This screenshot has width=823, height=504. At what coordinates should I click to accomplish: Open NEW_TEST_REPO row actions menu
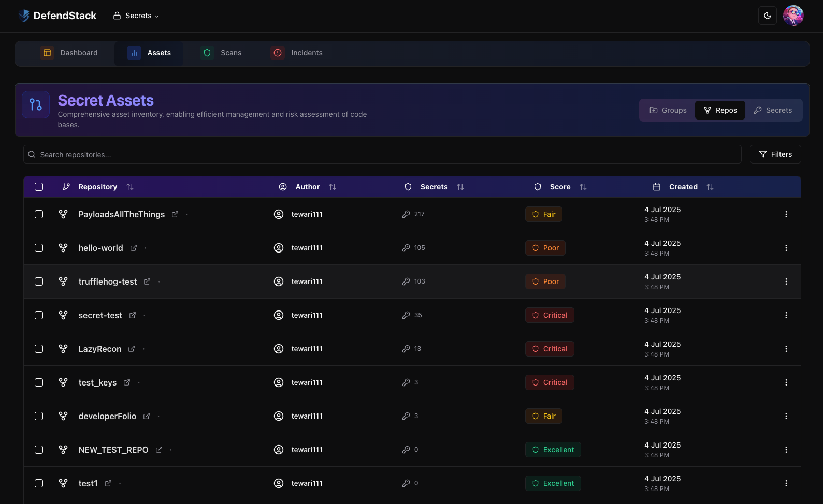click(786, 450)
